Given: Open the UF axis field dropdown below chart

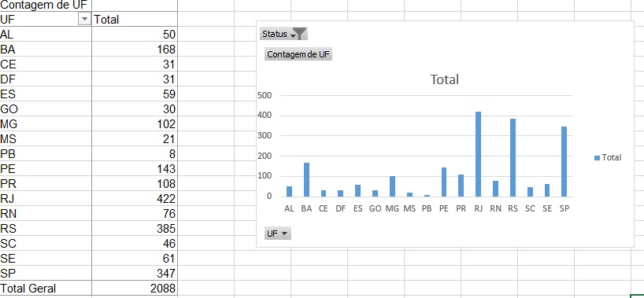Looking at the screenshot, I should click(x=278, y=234).
